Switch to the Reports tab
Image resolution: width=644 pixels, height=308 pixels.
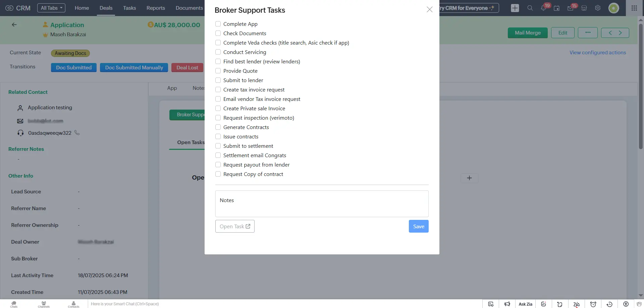156,8
